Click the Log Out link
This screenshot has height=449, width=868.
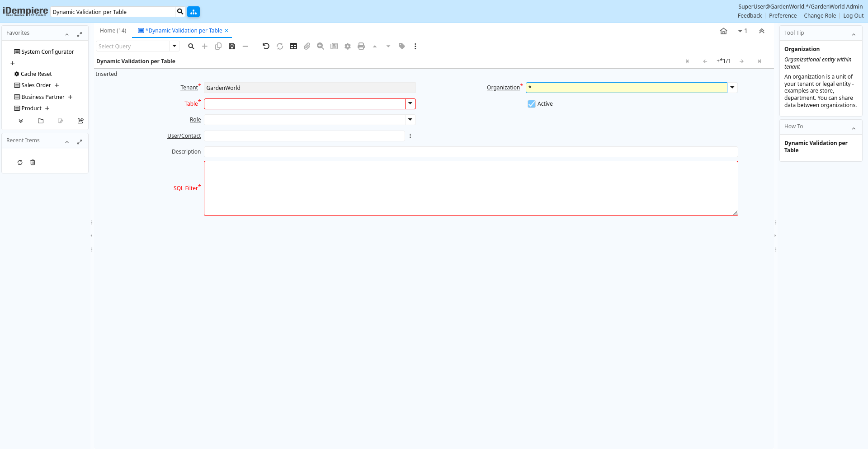pos(853,16)
